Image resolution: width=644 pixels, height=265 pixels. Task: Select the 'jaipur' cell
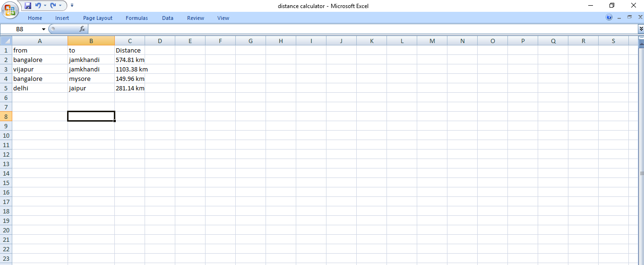(x=91, y=88)
